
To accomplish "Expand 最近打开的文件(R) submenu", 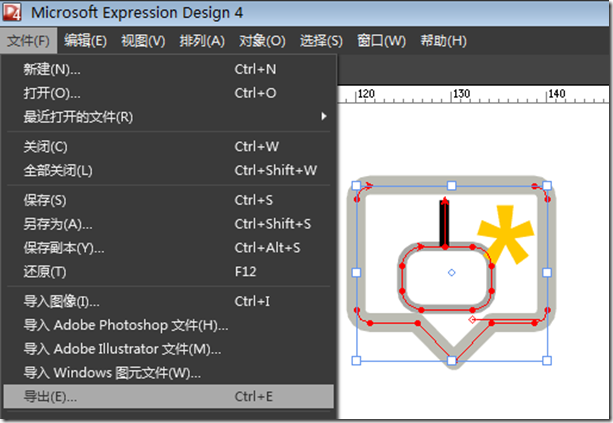I will coord(168,117).
